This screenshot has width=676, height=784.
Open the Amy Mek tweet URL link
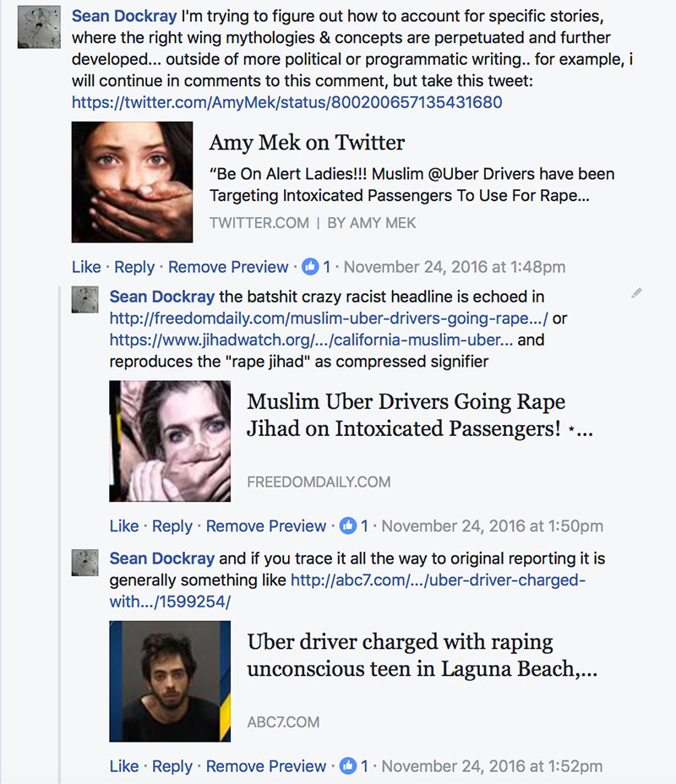point(286,102)
